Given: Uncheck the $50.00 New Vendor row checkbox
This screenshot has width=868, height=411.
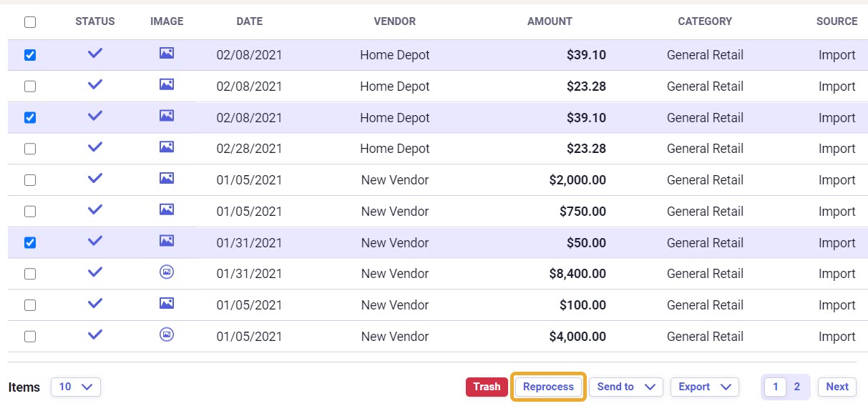Looking at the screenshot, I should pyautogui.click(x=30, y=243).
